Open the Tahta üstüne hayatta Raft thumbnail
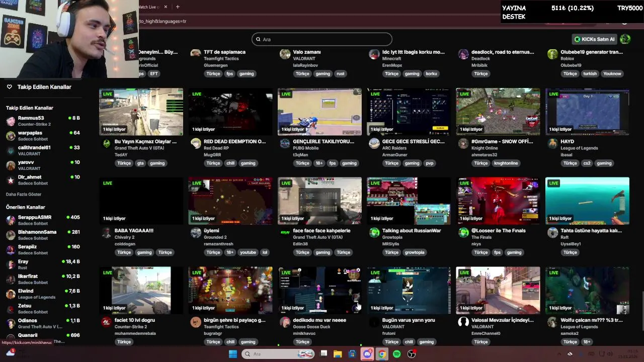The height and width of the screenshot is (362, 644). (587, 201)
